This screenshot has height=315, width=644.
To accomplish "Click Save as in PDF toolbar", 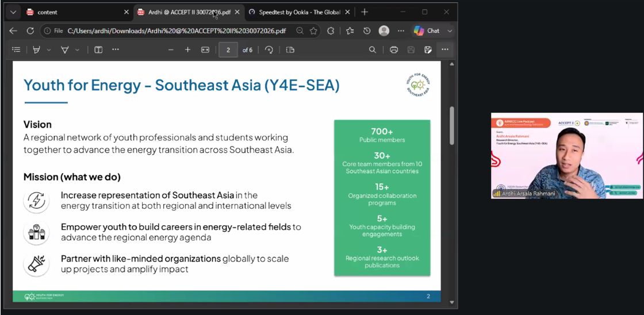I will (428, 49).
